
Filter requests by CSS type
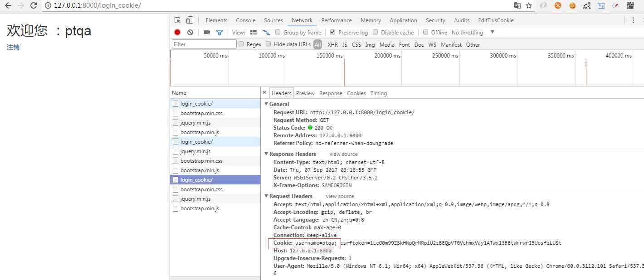[x=356, y=44]
